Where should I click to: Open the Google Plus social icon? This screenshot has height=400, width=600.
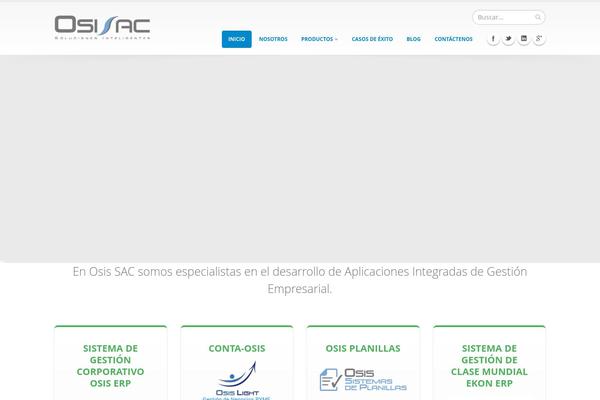click(539, 39)
